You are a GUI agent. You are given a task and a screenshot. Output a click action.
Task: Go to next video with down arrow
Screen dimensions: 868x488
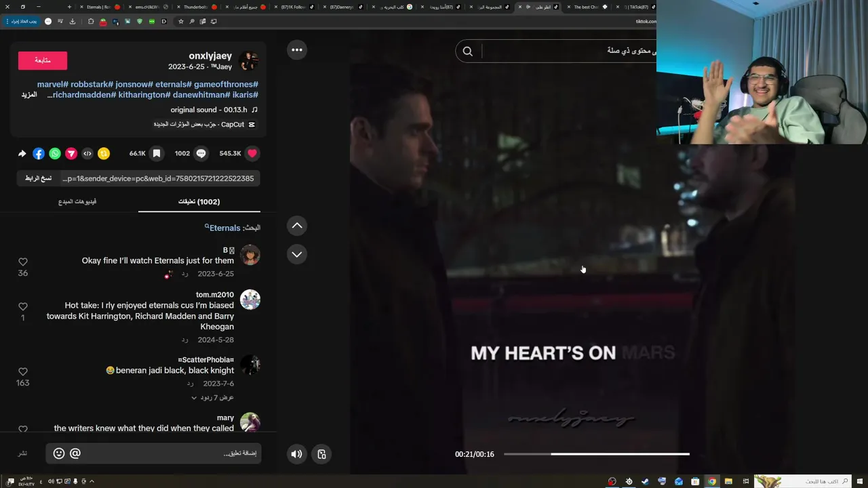(x=297, y=254)
